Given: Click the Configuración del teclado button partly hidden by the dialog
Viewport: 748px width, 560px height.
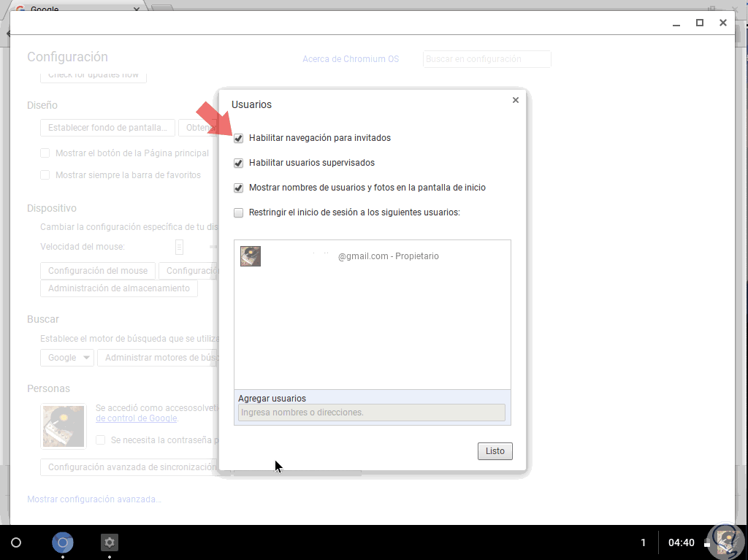Looking at the screenshot, I should (x=188, y=271).
